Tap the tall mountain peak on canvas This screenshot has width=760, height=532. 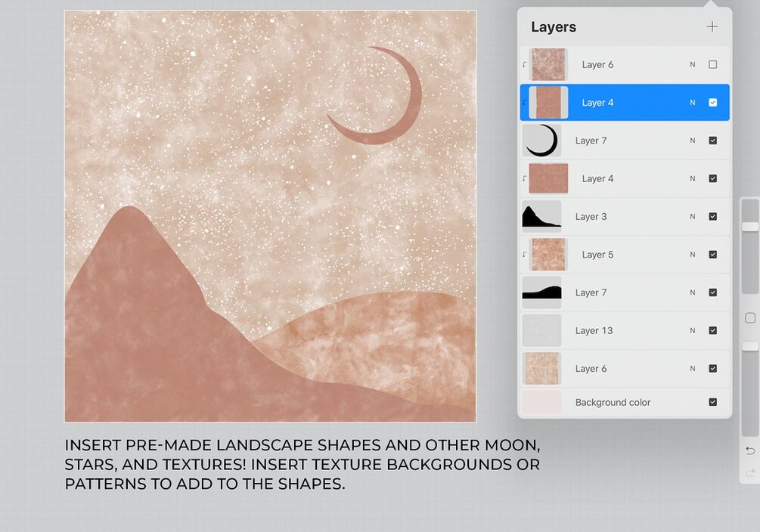(130, 227)
